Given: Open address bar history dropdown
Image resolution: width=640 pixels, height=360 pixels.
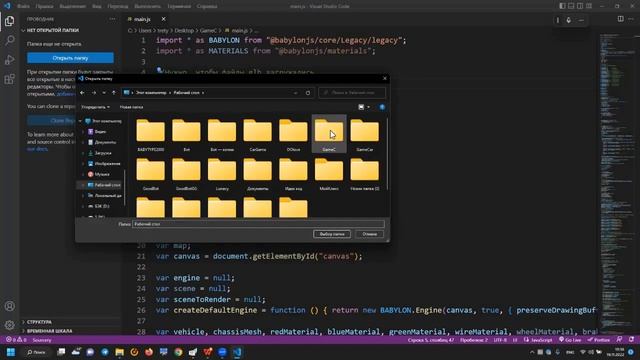Looking at the screenshot, I should [296, 93].
